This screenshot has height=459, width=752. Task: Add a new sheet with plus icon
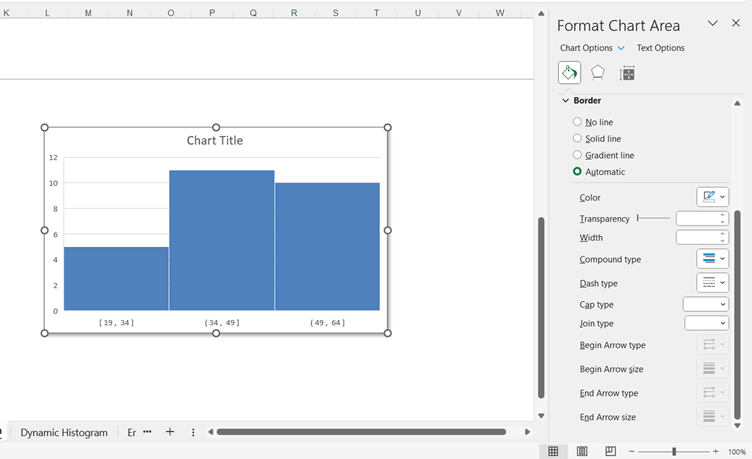click(170, 432)
